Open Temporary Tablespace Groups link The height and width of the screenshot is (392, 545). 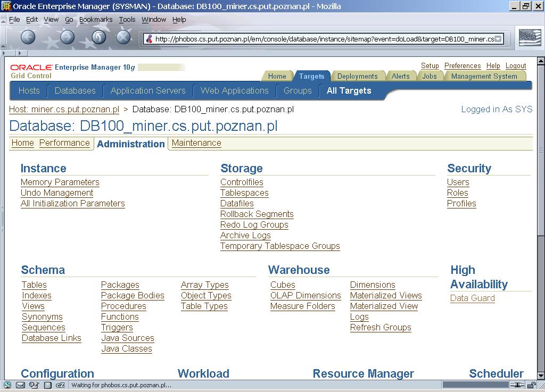coord(280,246)
